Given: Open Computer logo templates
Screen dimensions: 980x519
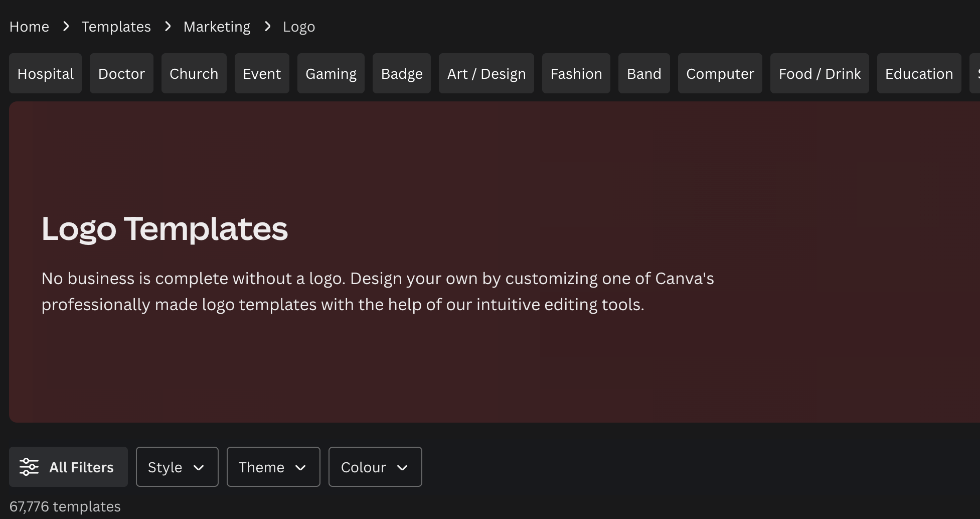Looking at the screenshot, I should (x=720, y=73).
